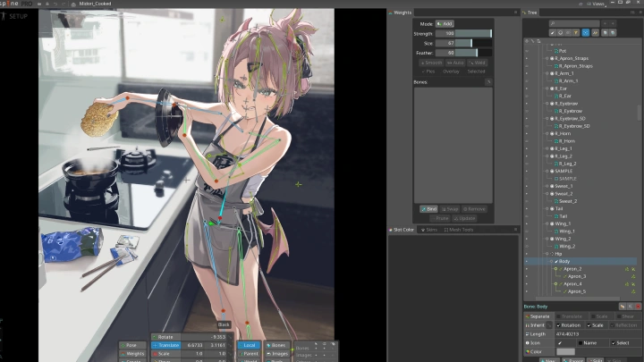Image resolution: width=644 pixels, height=362 pixels.
Task: Toggle the Overlay weight display
Action: coord(451,72)
